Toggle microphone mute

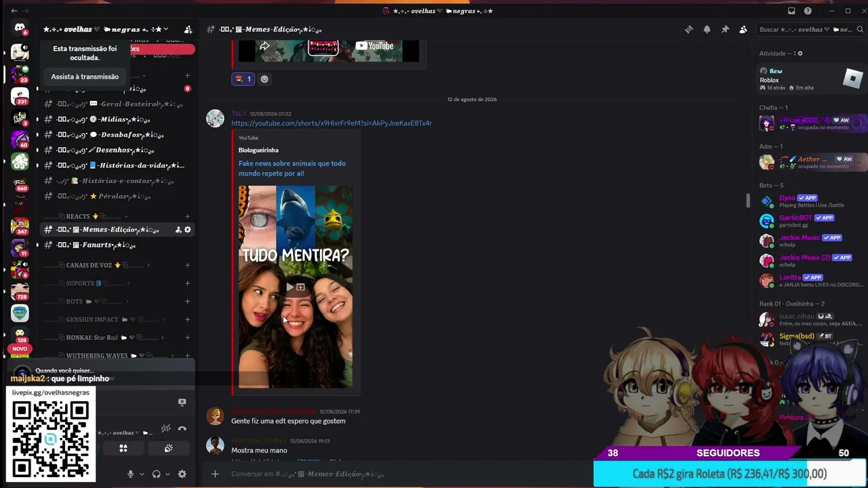tap(131, 474)
